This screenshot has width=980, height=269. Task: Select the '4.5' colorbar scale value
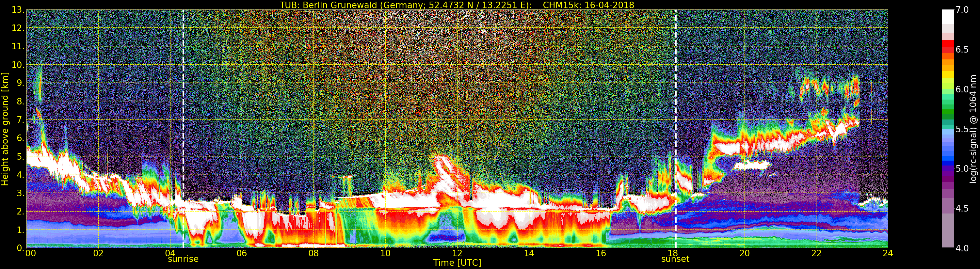[962, 209]
